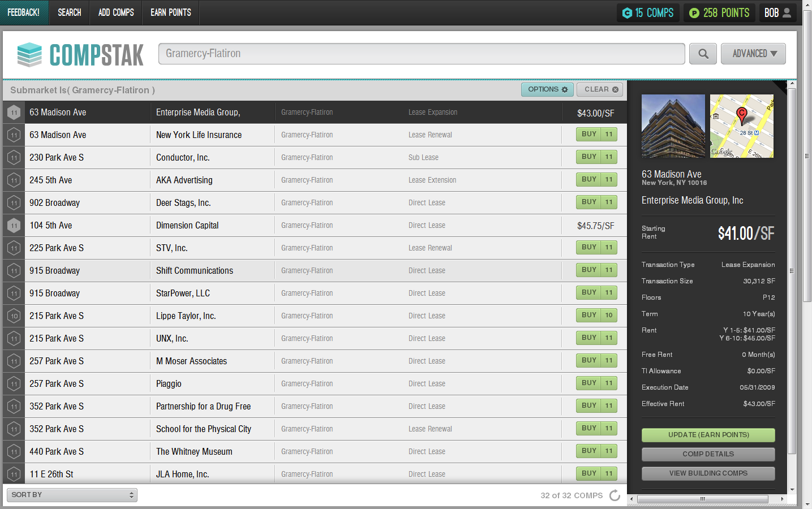Click hexagon icon for STV, Inc. row

point(14,248)
